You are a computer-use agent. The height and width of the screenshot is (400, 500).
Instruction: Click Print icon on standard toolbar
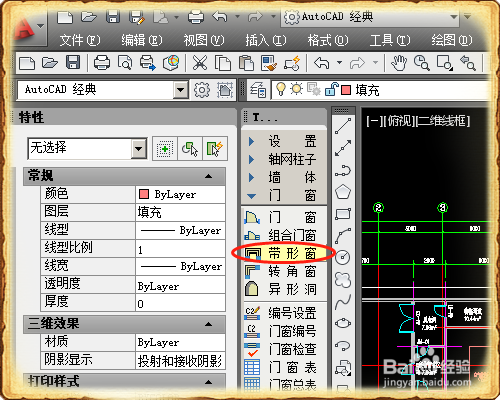102,63
